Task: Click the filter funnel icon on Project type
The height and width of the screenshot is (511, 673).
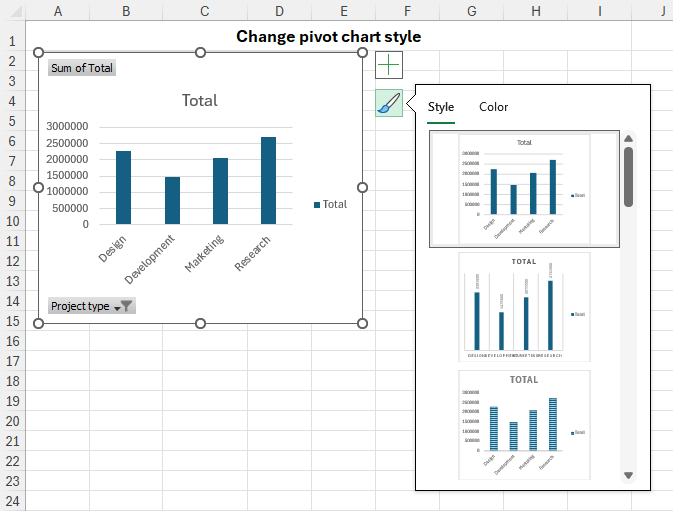Action: (x=127, y=306)
